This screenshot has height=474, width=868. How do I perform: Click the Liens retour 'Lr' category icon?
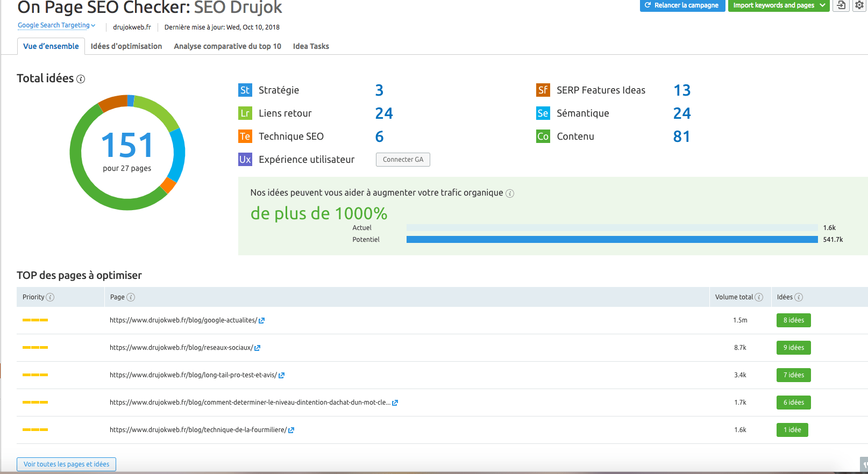(x=245, y=113)
